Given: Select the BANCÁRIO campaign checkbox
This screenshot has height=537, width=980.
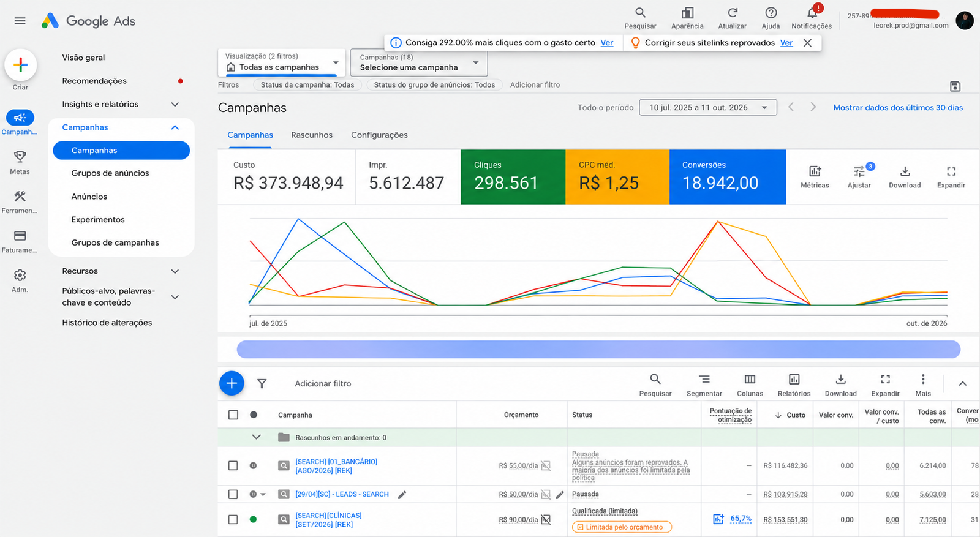Looking at the screenshot, I should point(233,465).
